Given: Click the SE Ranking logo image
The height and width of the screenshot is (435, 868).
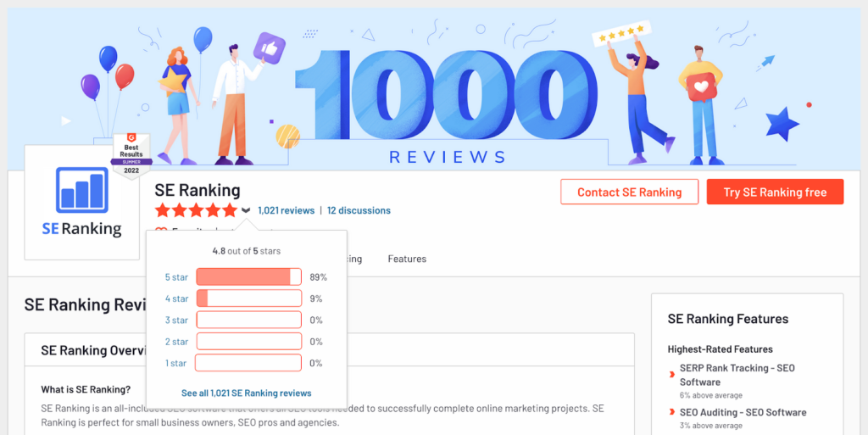Looking at the screenshot, I should pyautogui.click(x=82, y=202).
